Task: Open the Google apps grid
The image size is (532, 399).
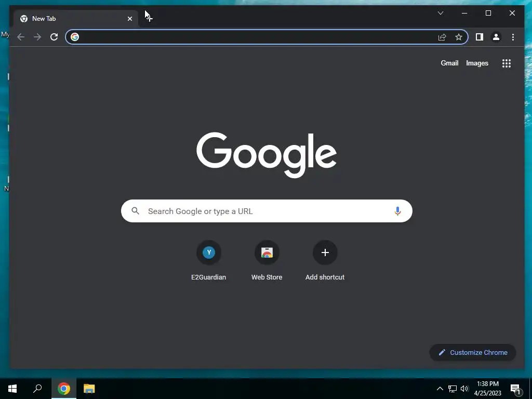Action: [507, 63]
